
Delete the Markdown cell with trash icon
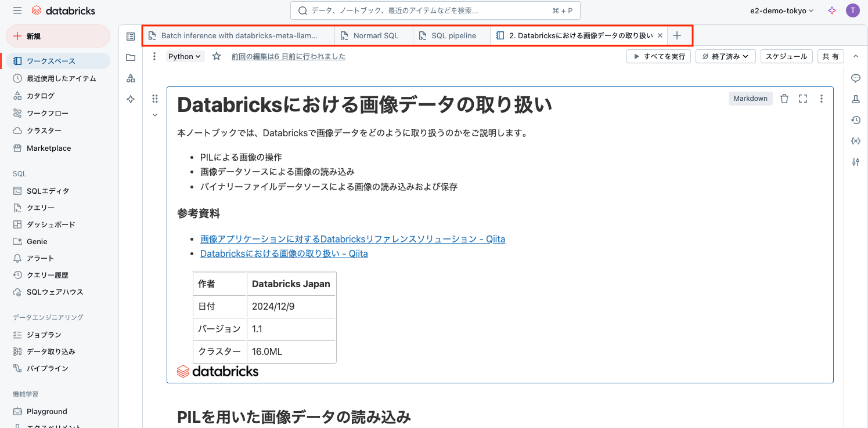coord(784,98)
